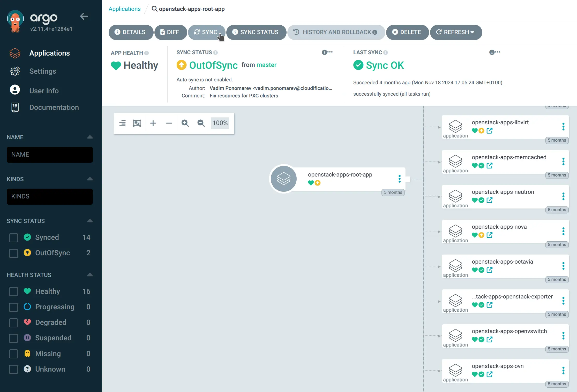This screenshot has height=392, width=577.
Task: Collapse the sidebar with the back arrow
Action: point(84,16)
